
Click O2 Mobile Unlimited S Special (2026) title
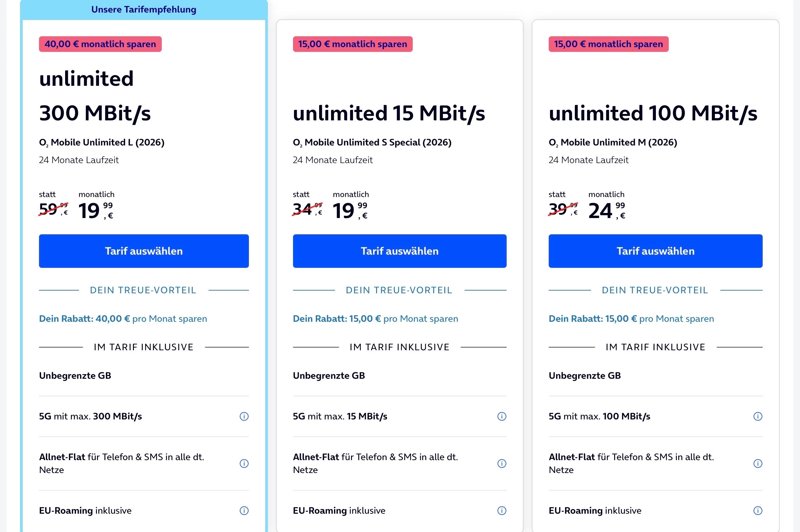click(x=372, y=142)
